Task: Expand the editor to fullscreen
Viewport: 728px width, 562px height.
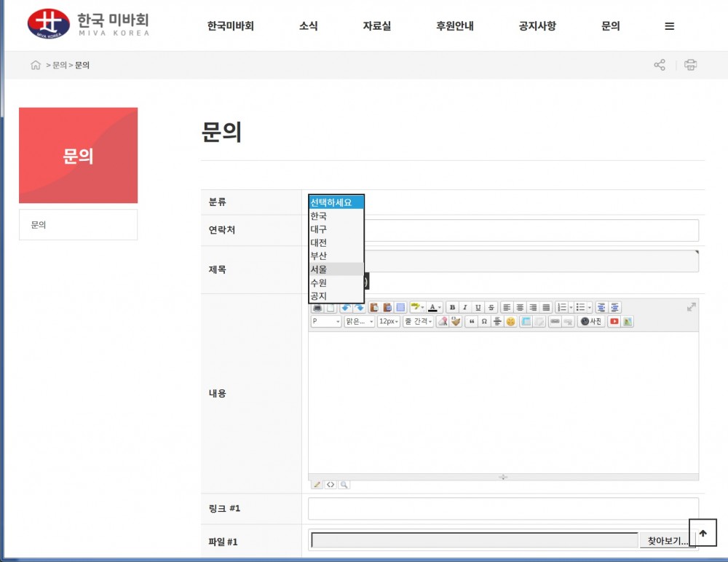Action: coord(691,307)
